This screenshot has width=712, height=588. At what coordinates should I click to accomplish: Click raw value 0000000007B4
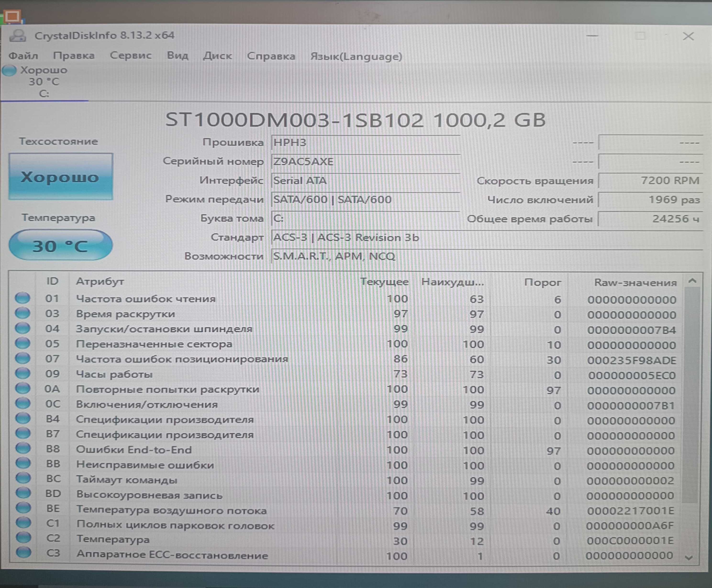tap(632, 330)
